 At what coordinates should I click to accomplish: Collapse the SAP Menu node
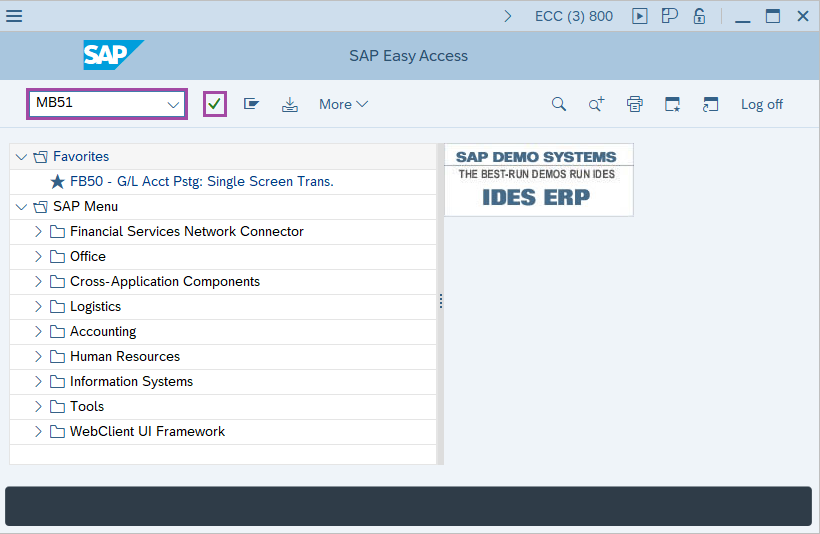(x=21, y=207)
